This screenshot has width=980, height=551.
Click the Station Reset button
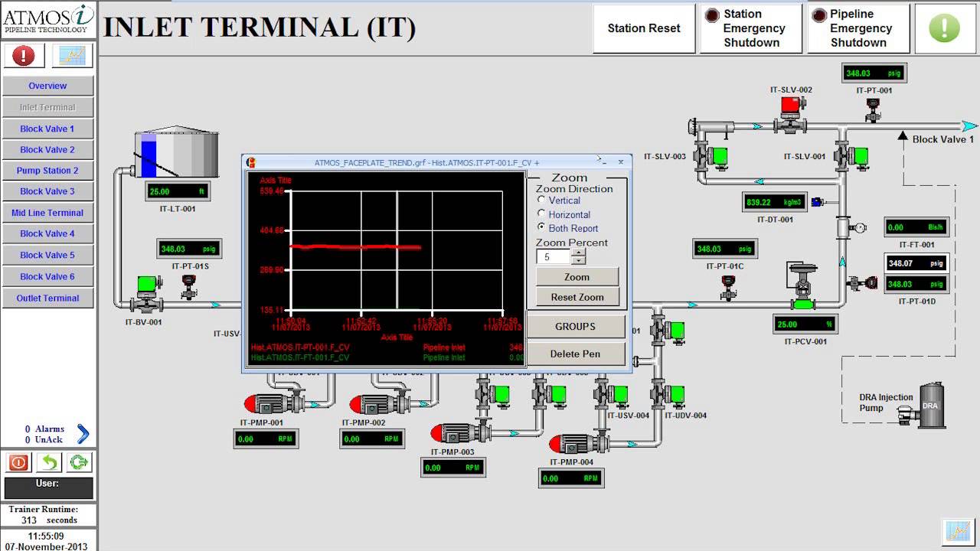pyautogui.click(x=644, y=28)
